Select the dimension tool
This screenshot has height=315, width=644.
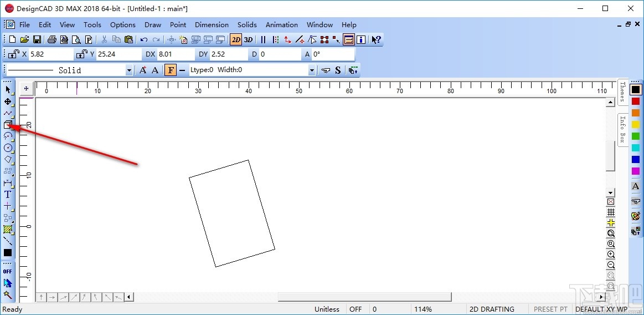coord(8,182)
